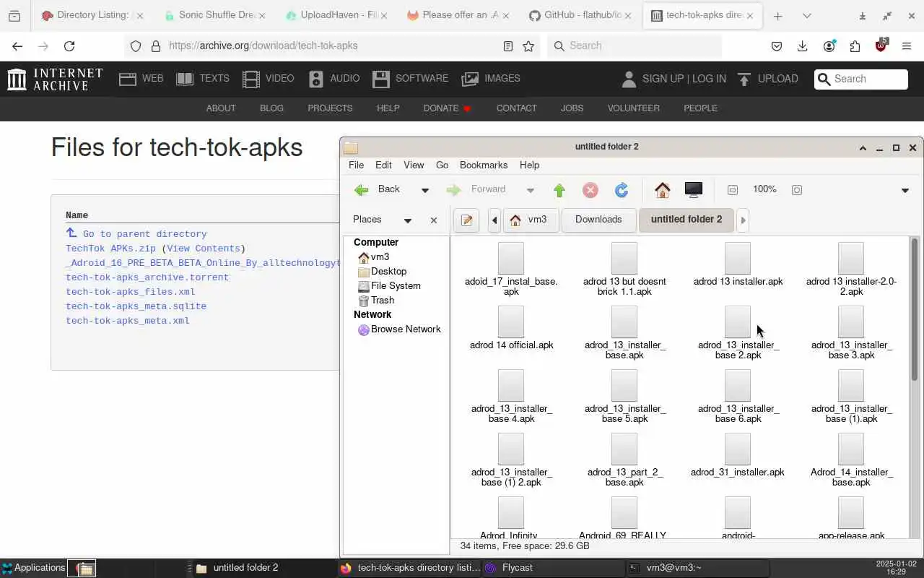The image size is (924, 578).
Task: Click the Computer monitor toolbar icon
Action: tap(693, 190)
